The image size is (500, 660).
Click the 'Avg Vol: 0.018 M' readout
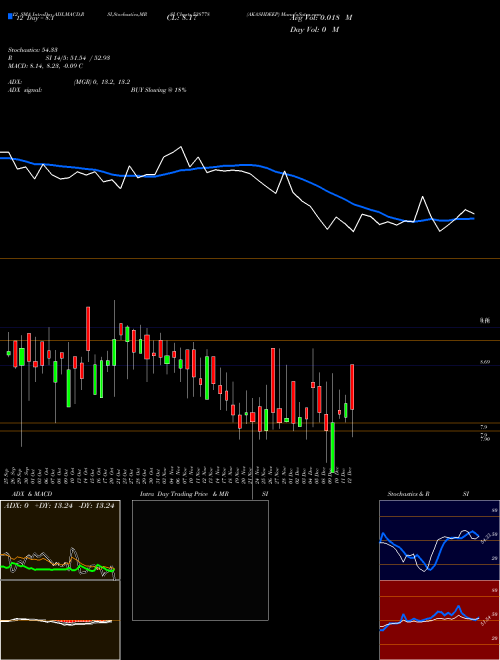point(321,18)
